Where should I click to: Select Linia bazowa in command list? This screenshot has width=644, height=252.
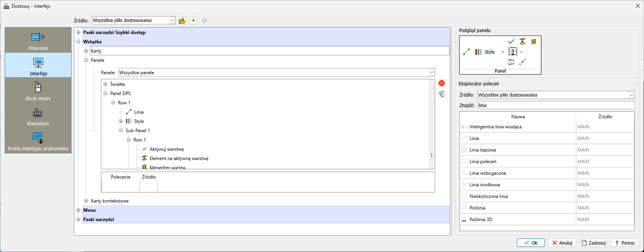(482, 150)
